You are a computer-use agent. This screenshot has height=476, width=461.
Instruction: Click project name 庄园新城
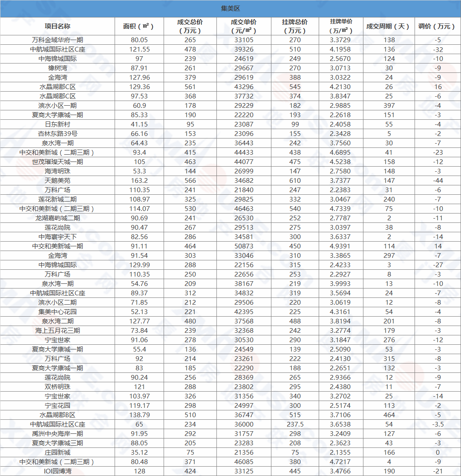tap(58, 453)
